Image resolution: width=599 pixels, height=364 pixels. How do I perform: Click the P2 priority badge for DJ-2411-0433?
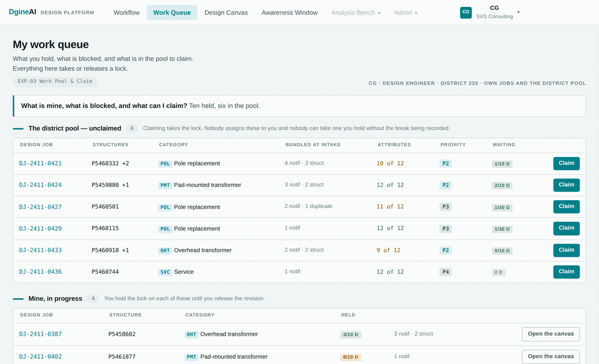446,250
